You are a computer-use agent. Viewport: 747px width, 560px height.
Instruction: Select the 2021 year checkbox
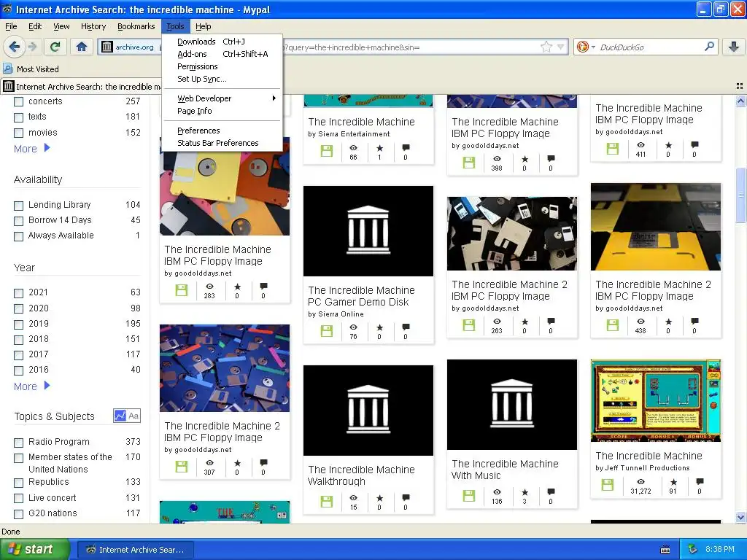click(18, 293)
